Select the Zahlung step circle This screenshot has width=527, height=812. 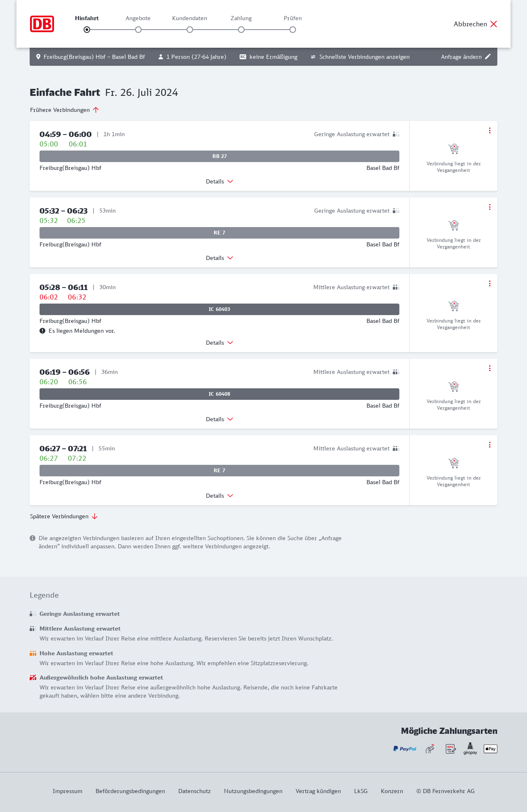(241, 30)
